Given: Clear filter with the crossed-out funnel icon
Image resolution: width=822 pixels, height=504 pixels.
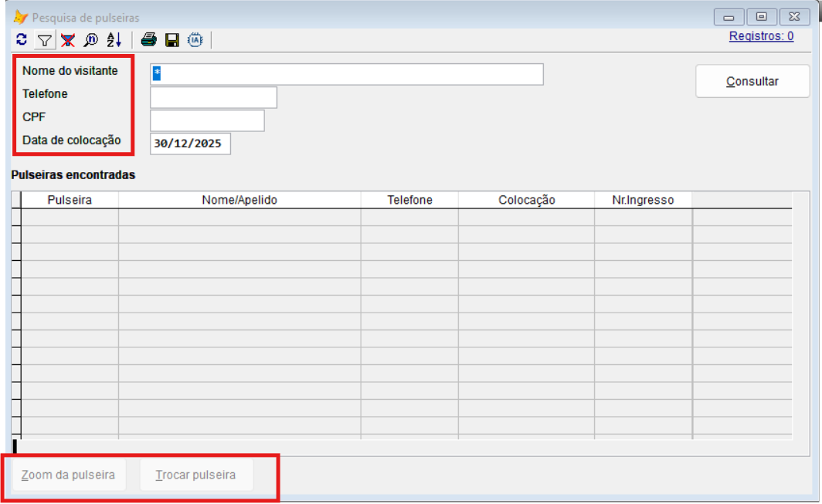Looking at the screenshot, I should click(x=68, y=40).
